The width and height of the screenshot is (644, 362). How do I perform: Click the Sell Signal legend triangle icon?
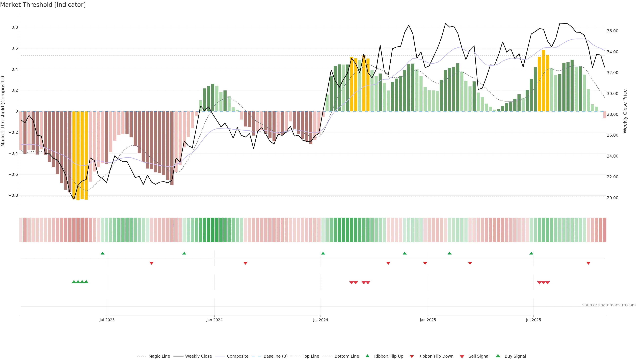click(x=462, y=356)
